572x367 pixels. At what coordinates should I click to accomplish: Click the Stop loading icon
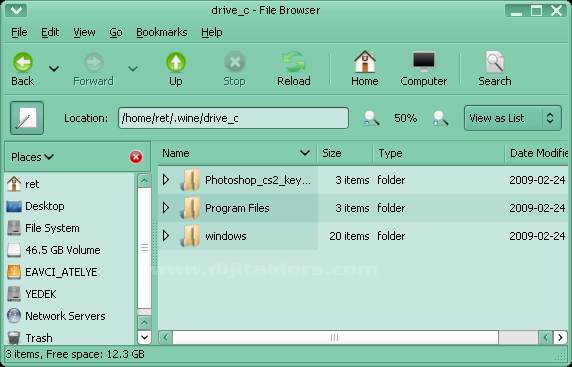(235, 62)
